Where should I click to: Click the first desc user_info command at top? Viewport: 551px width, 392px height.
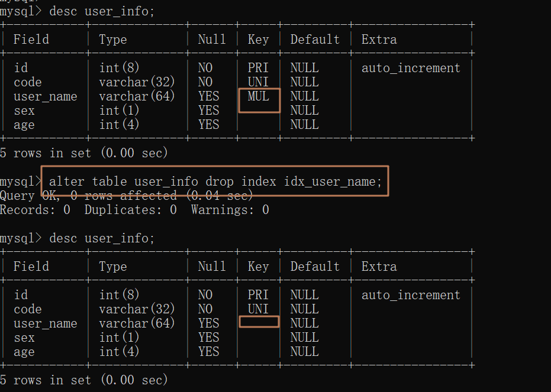pyautogui.click(x=102, y=11)
